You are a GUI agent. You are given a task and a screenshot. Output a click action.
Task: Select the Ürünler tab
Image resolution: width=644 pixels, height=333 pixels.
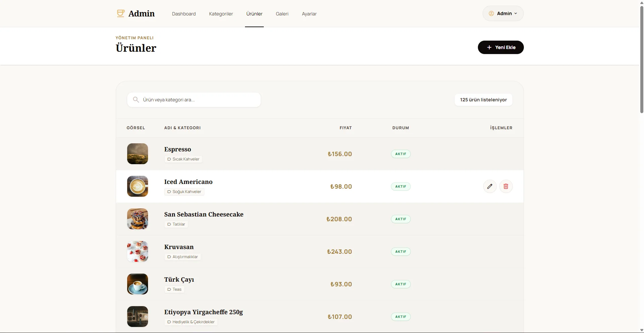(x=254, y=14)
